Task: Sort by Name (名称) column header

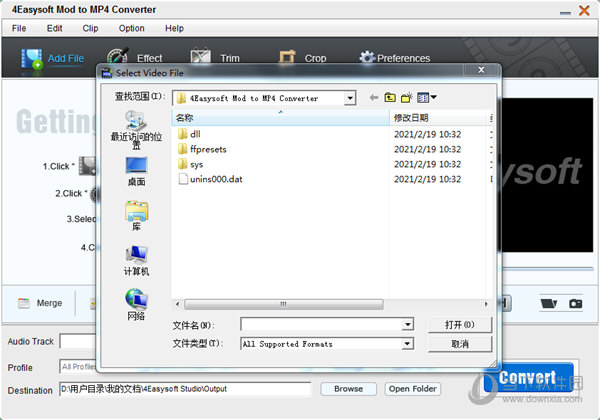Action: 280,118
